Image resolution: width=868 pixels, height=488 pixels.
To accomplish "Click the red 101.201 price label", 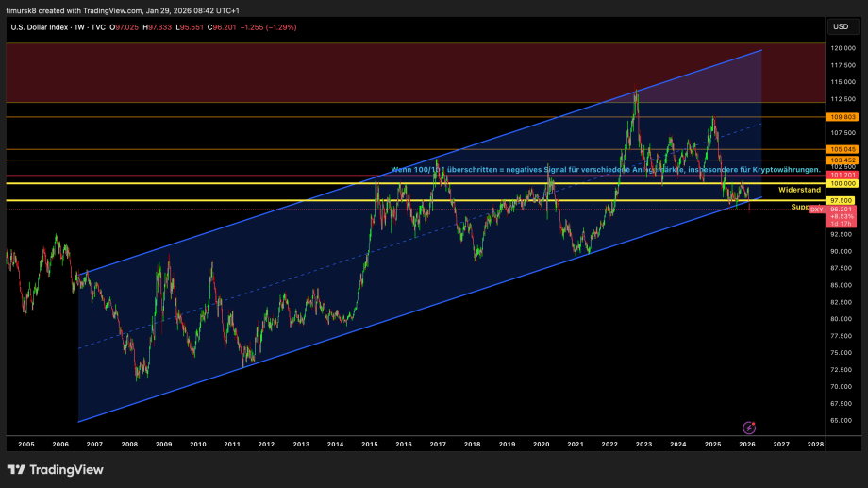I will click(x=841, y=176).
